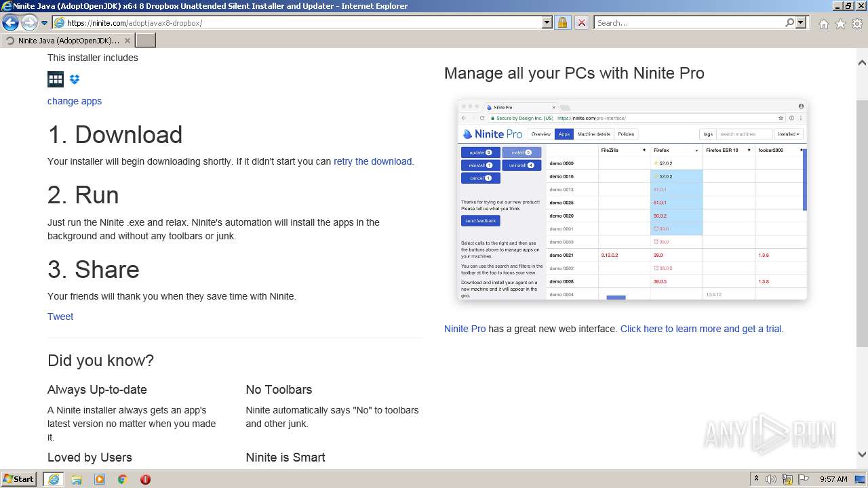Click the Search box in toolbar
Image resolution: width=868 pixels, height=488 pixels.
689,22
